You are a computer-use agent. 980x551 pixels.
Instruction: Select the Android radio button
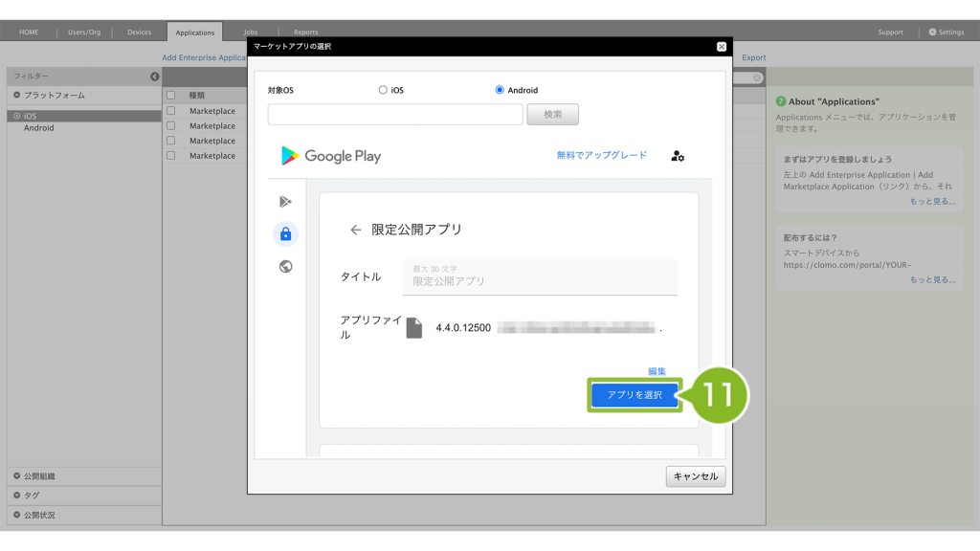pos(500,90)
